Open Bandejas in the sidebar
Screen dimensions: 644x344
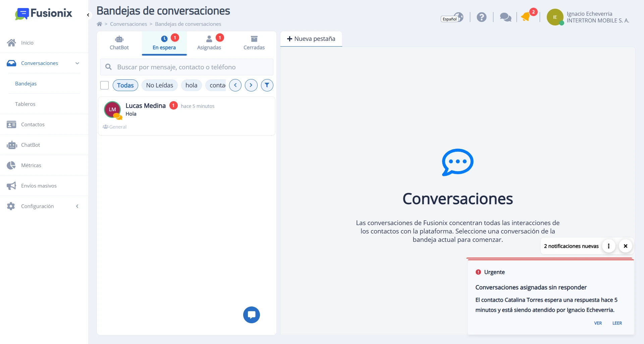(26, 83)
